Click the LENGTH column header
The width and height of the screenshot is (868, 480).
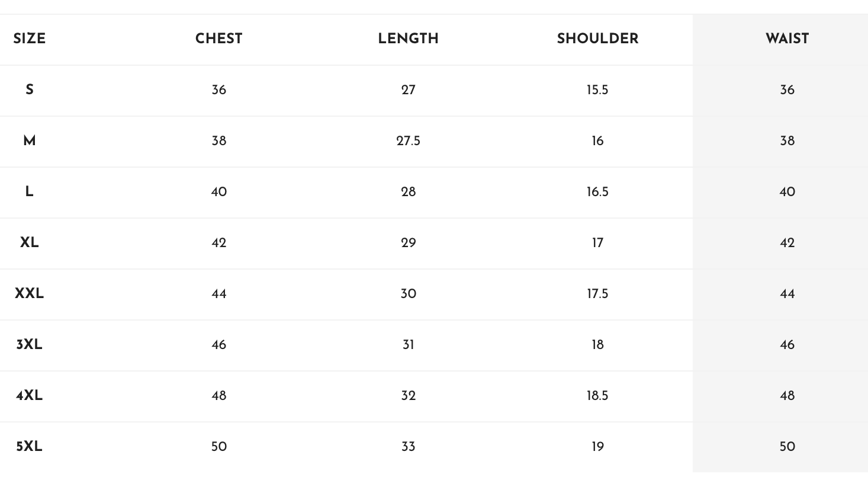(x=408, y=39)
